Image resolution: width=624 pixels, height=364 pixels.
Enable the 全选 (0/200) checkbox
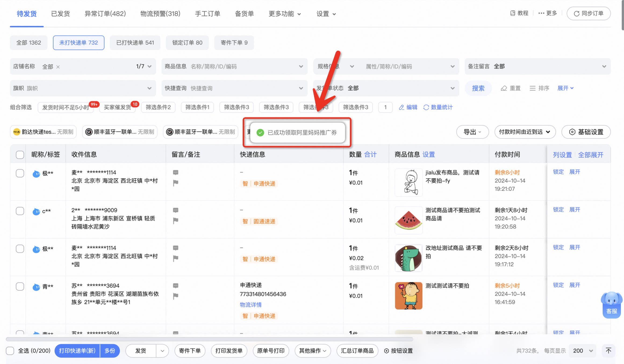[x=10, y=351]
